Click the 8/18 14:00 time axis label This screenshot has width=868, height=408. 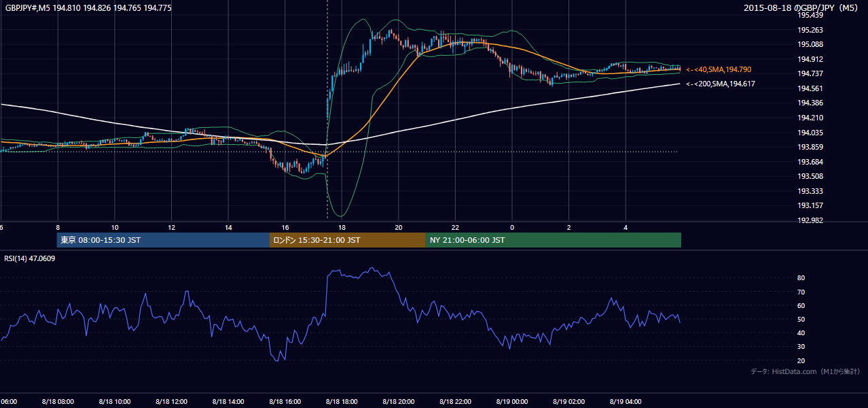coord(228,401)
